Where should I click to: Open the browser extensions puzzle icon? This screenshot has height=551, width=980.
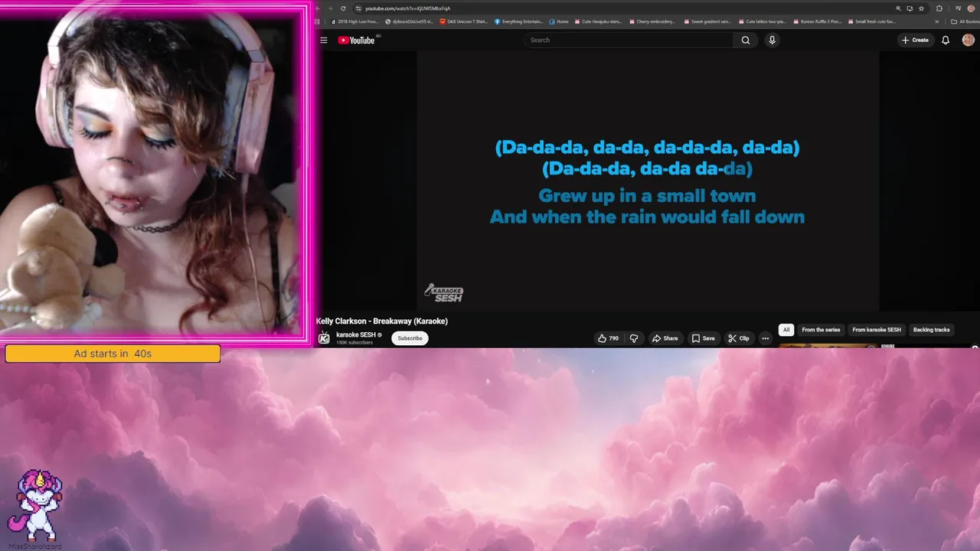939,8
